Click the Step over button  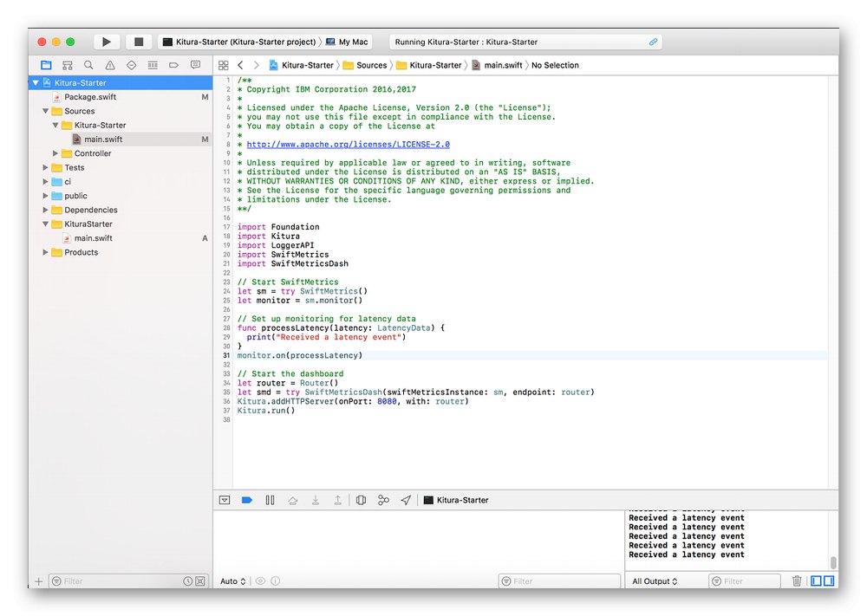(x=292, y=500)
